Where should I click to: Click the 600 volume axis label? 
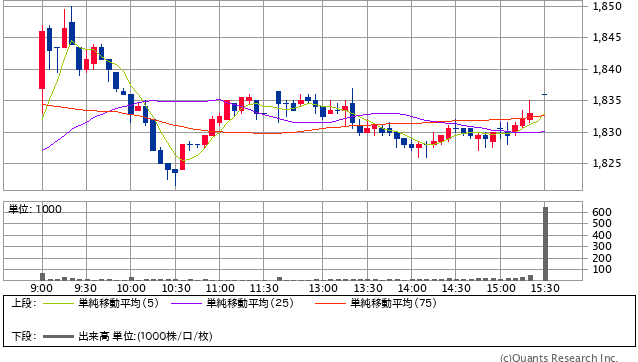tap(602, 212)
